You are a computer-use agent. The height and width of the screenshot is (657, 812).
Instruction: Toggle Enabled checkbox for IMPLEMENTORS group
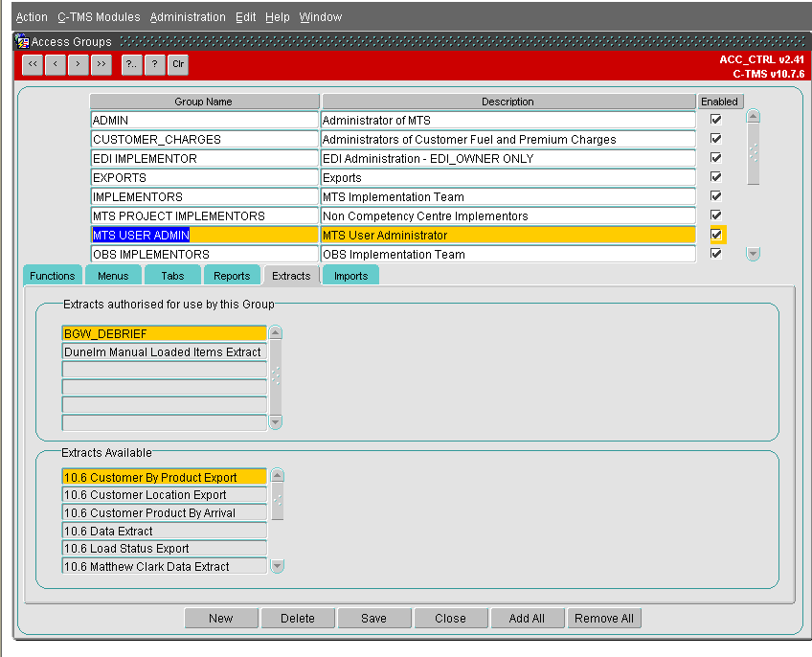click(x=715, y=196)
